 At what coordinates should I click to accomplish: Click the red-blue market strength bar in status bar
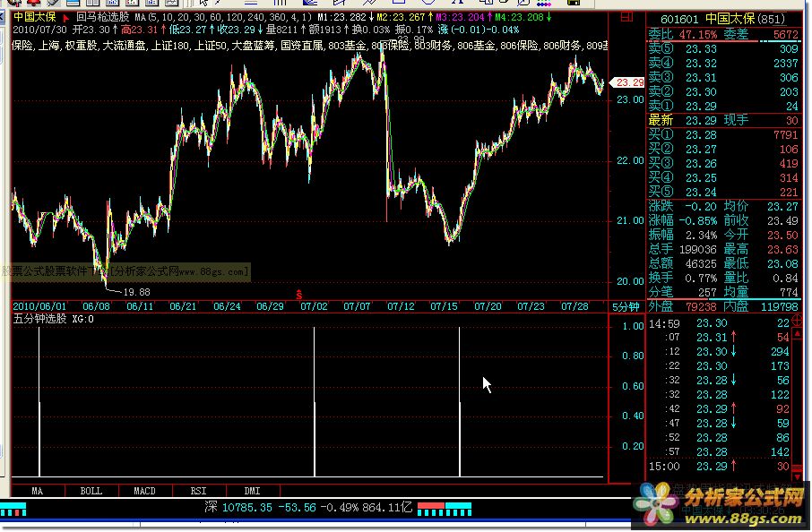click(445, 507)
